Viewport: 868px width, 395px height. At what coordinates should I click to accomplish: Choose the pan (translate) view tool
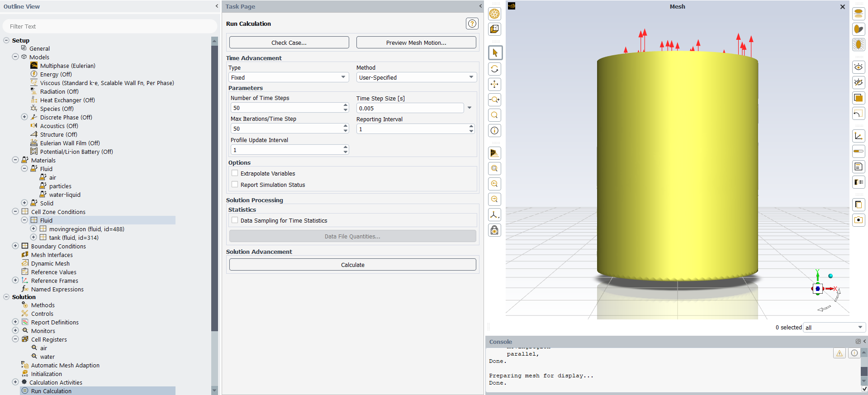(495, 84)
